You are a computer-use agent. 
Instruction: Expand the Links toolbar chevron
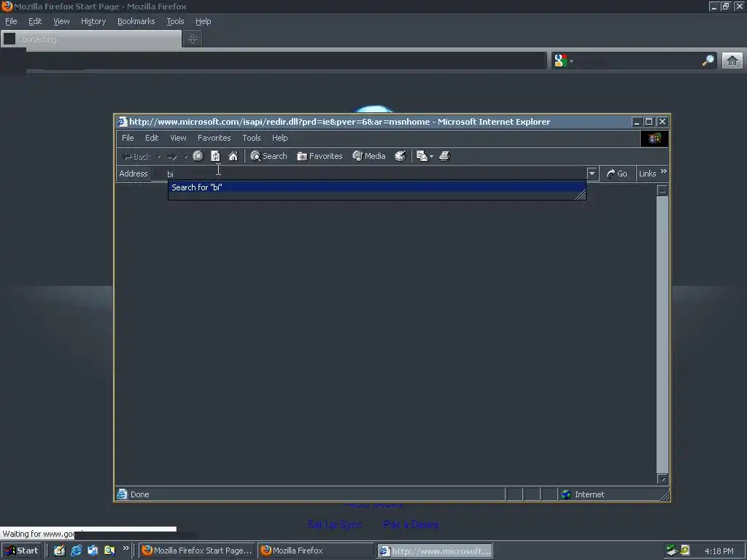664,171
